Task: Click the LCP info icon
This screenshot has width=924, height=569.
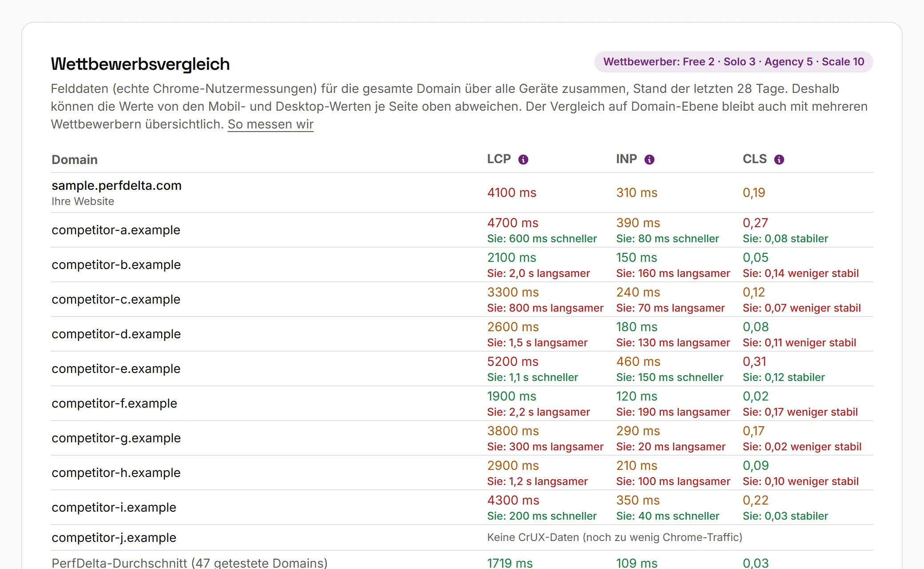Action: [x=523, y=160]
